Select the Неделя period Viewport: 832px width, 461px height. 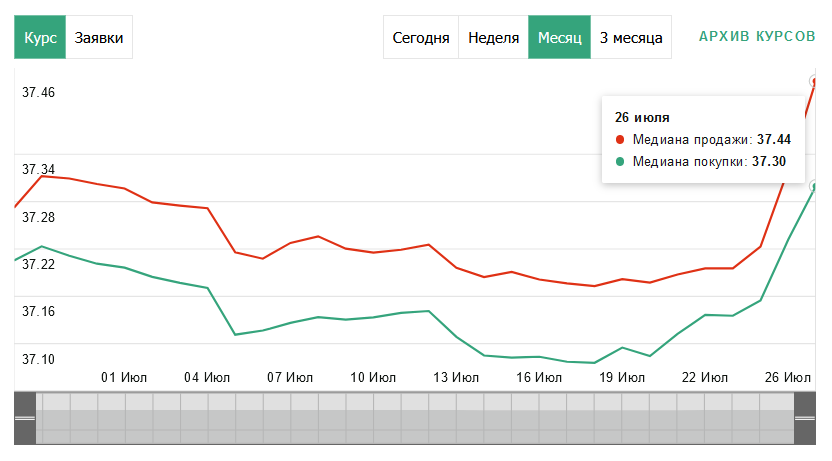click(493, 38)
